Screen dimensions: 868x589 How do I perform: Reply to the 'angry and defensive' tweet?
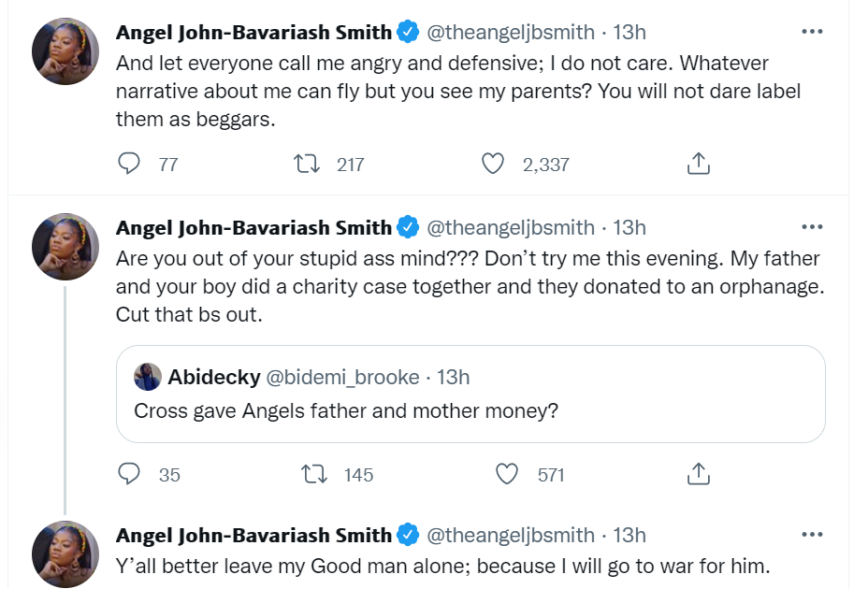[129, 165]
